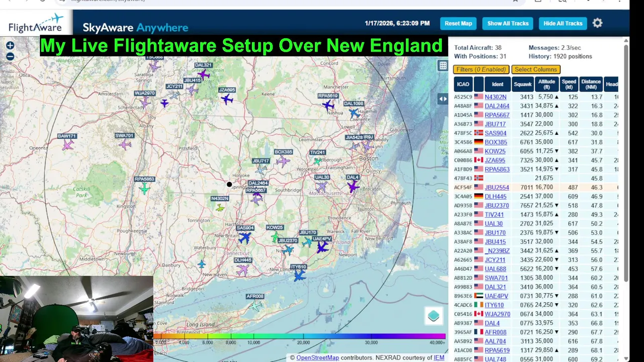Sort table by Altitude (ft) header

546,84
